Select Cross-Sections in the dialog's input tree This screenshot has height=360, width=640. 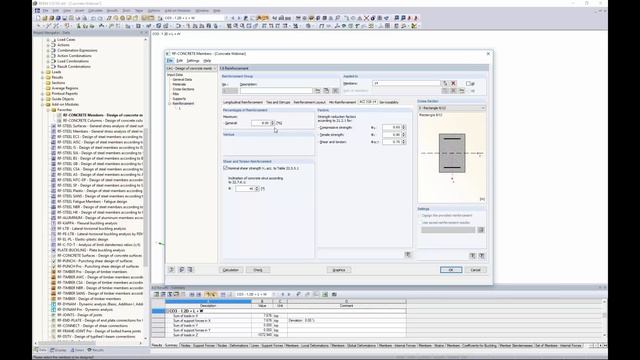click(x=183, y=89)
